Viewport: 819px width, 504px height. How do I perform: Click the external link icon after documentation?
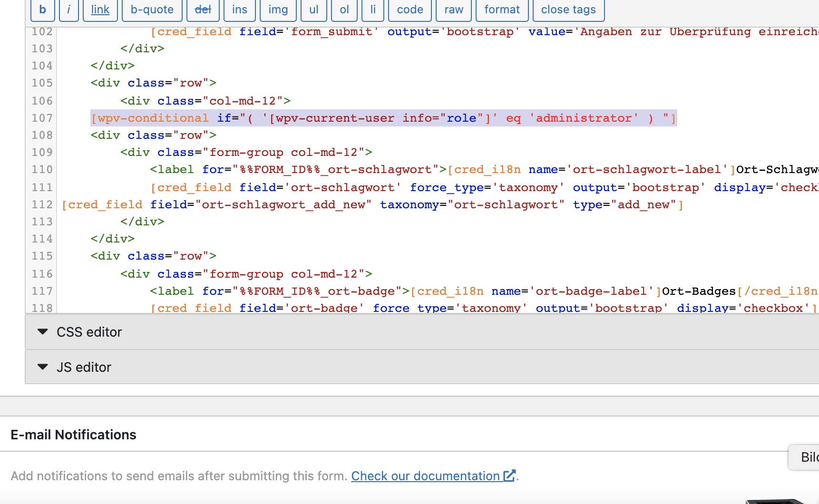coord(509,475)
